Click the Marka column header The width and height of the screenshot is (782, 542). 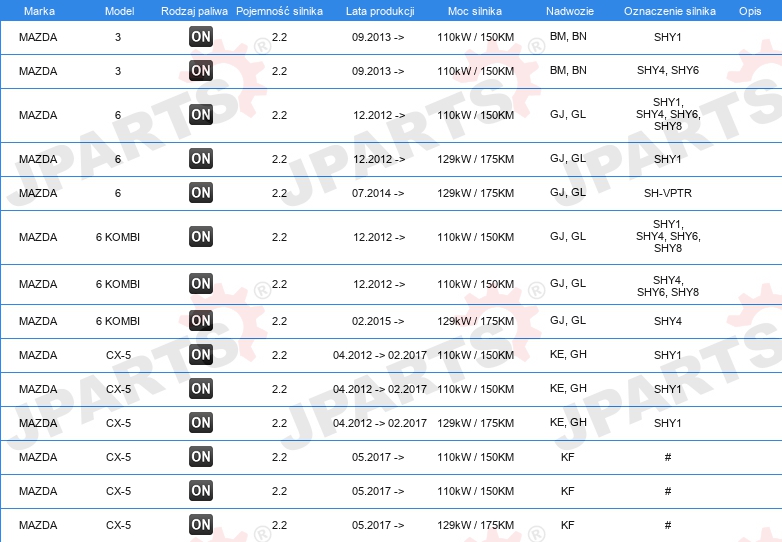point(39,11)
